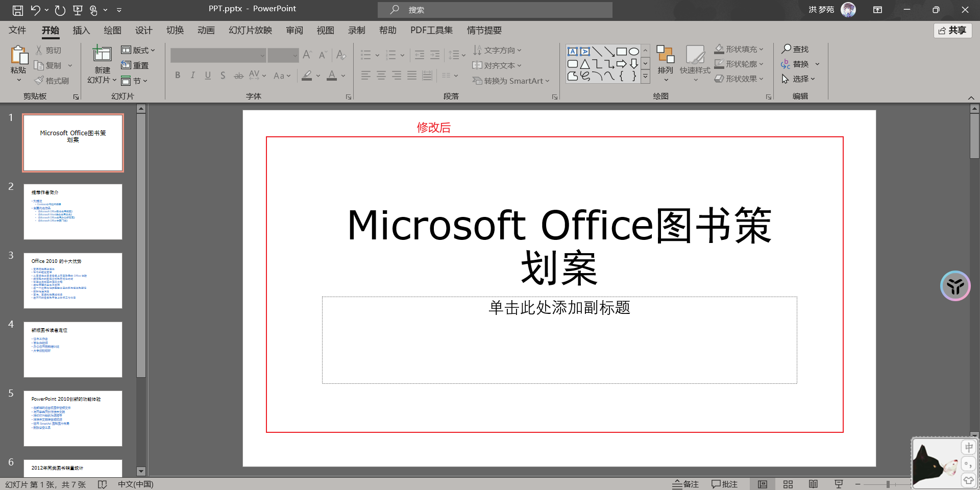Viewport: 980px width, 490px height.
Task: Click Cut (剪切)
Action: (x=48, y=50)
